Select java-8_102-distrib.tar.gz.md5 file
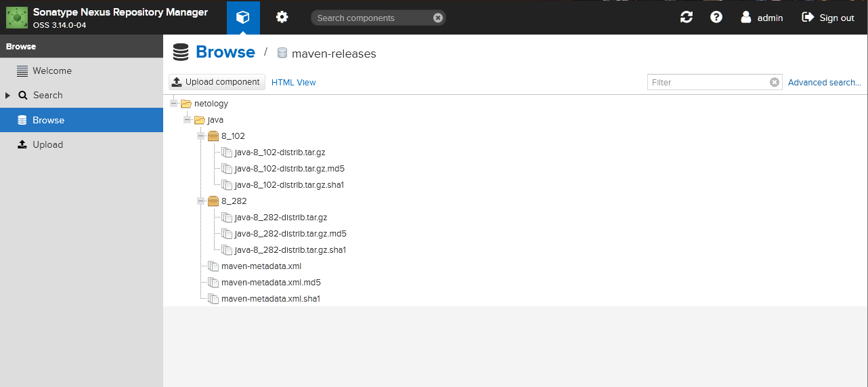868x387 pixels. 290,169
